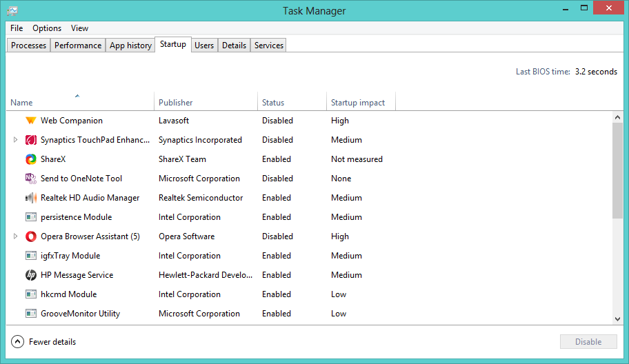
Task: Click the Web Companion icon
Action: click(x=30, y=121)
